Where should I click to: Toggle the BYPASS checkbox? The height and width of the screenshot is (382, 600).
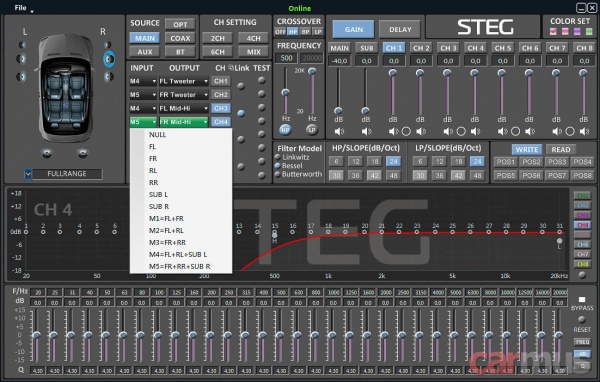(x=582, y=299)
